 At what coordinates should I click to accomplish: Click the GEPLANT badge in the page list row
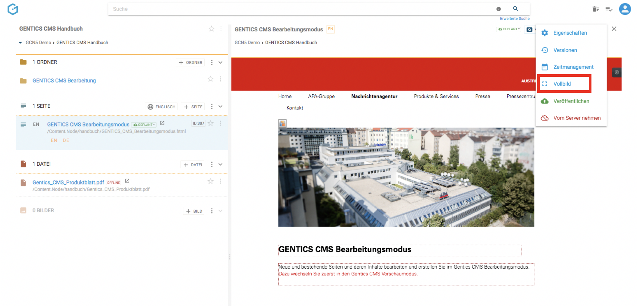coord(144,125)
